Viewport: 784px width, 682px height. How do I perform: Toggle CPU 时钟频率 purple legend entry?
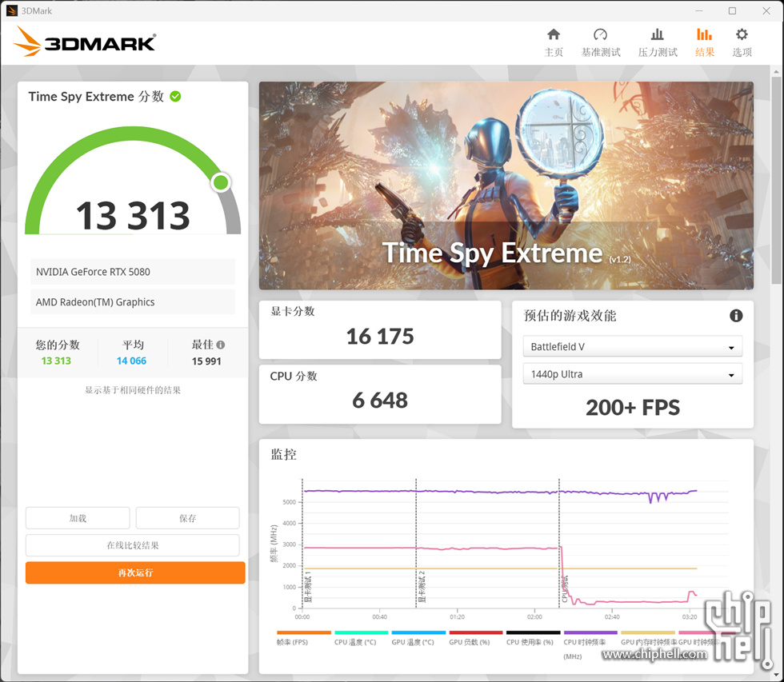tap(590, 644)
